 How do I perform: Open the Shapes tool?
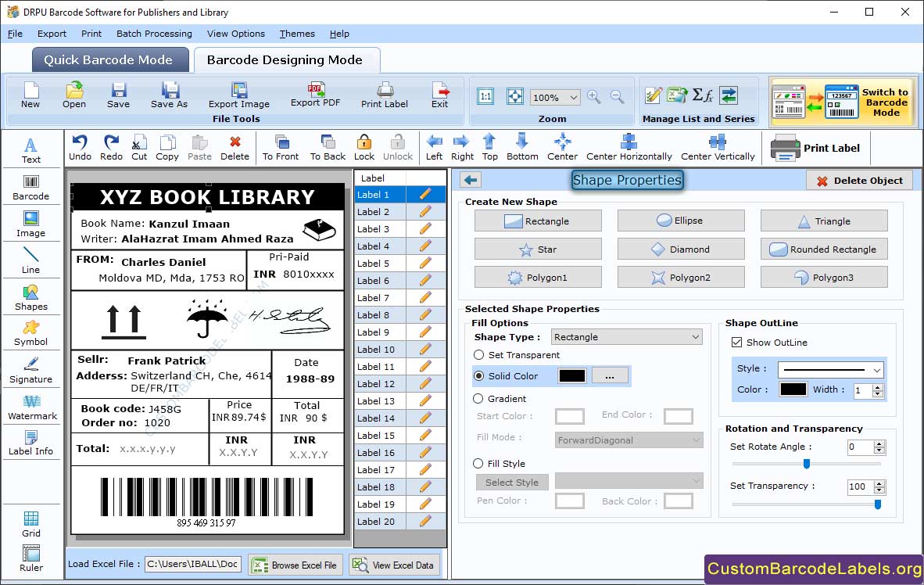(30, 298)
